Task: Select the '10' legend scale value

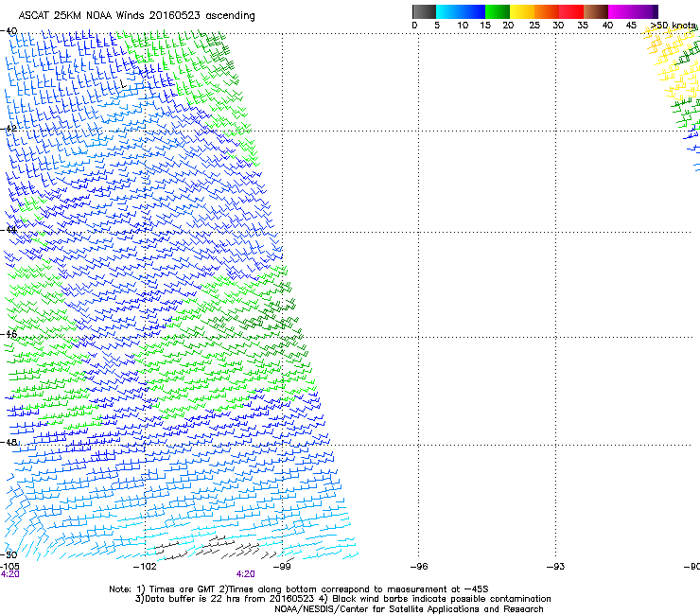Action: [x=463, y=25]
